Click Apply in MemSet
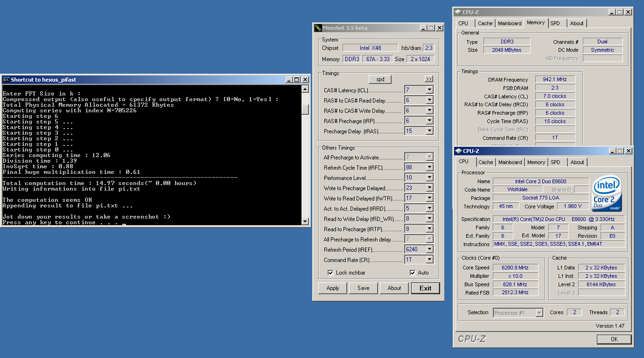 coord(333,288)
